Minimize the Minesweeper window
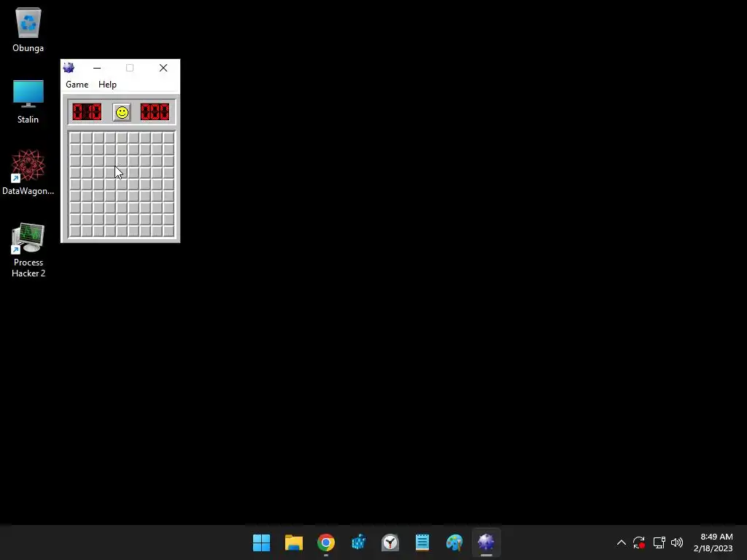747x560 pixels. (97, 68)
